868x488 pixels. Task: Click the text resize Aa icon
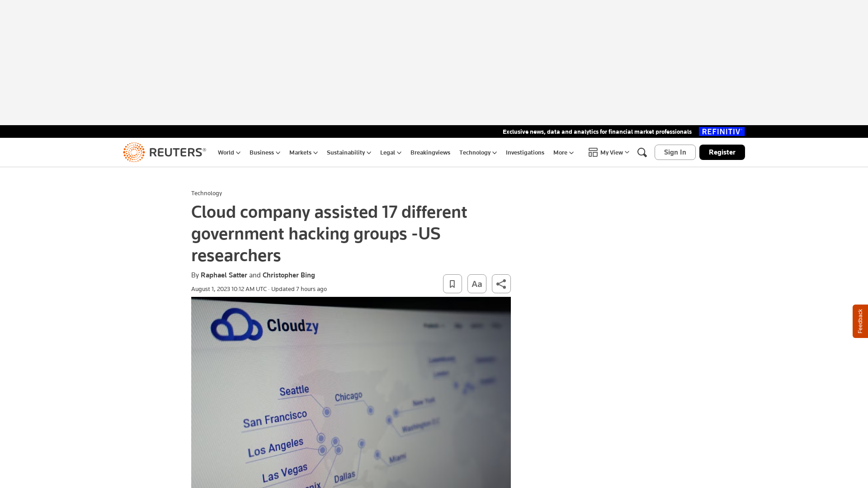click(x=476, y=284)
